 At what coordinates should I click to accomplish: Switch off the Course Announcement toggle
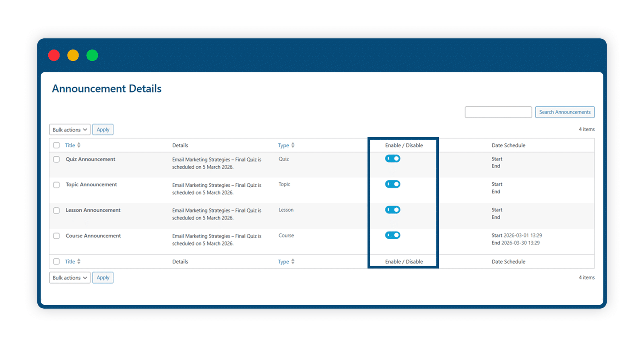pos(392,235)
